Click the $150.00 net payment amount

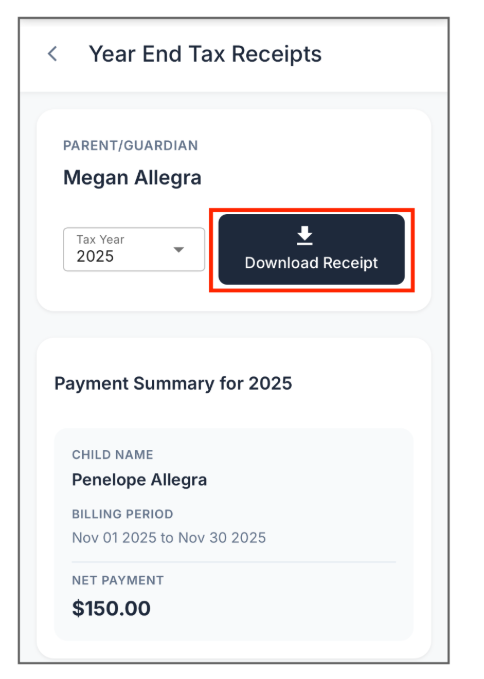pyautogui.click(x=111, y=608)
